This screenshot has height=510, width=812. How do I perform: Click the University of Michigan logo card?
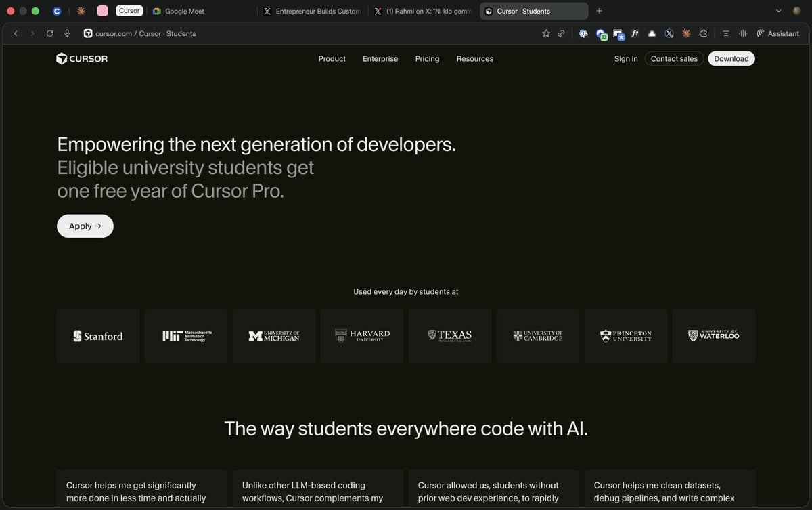point(274,336)
